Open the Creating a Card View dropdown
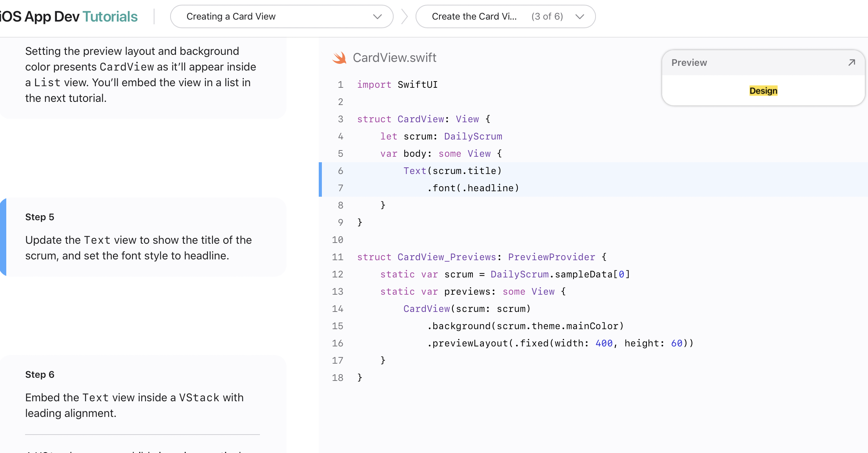868x453 pixels. pyautogui.click(x=281, y=16)
